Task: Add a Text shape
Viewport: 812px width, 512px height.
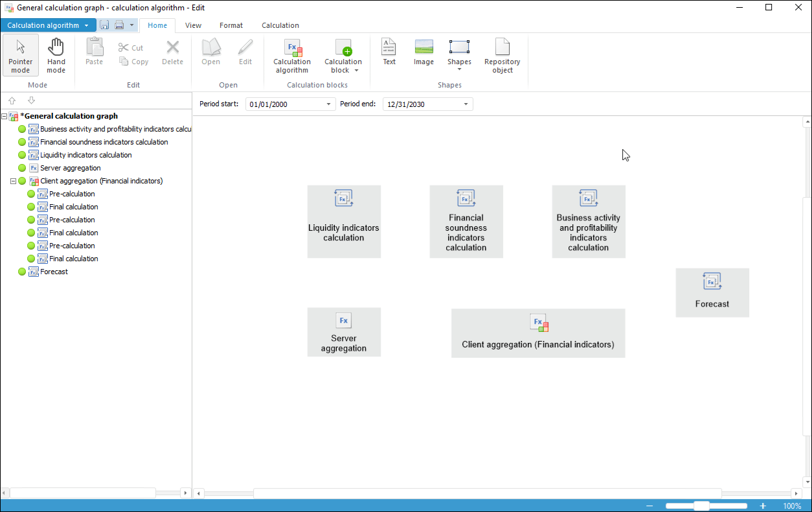Action: (x=389, y=52)
